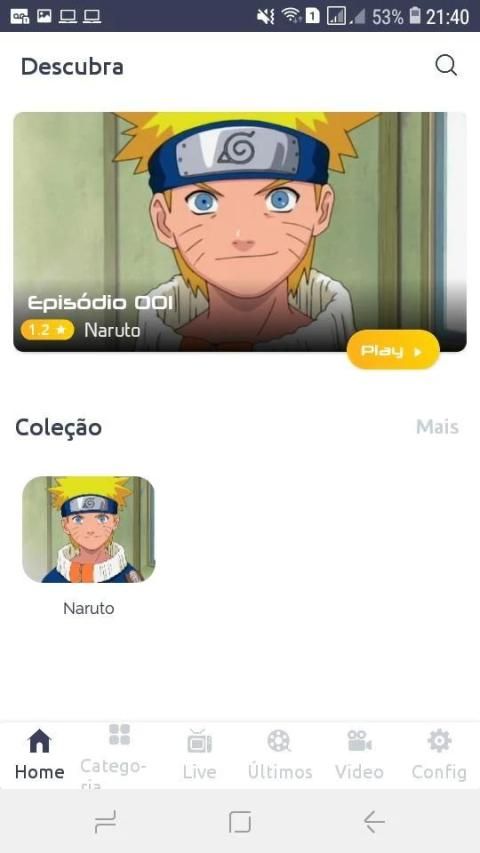Tap the Video camera icon

359,741
